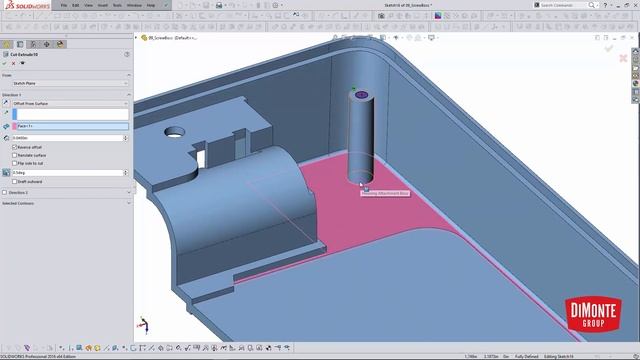The image size is (640, 360).
Task: Toggle Detailed Preview eyeglasses icon
Action: pos(22,63)
